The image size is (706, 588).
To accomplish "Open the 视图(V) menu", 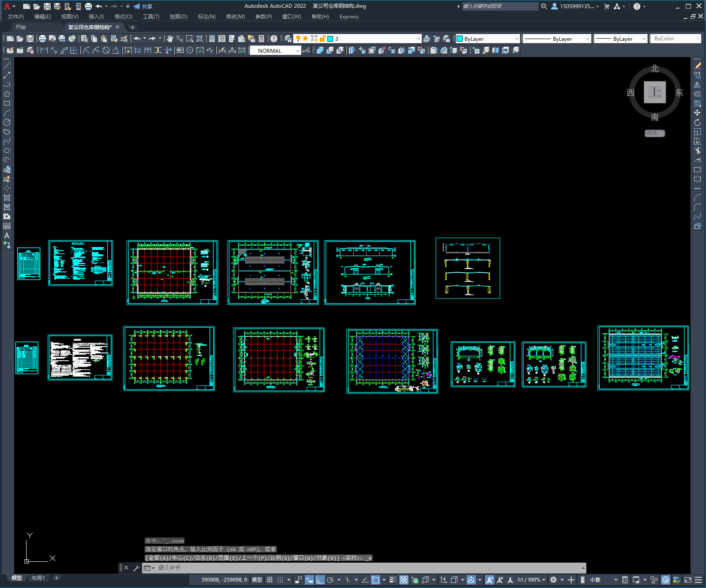I will pos(70,17).
